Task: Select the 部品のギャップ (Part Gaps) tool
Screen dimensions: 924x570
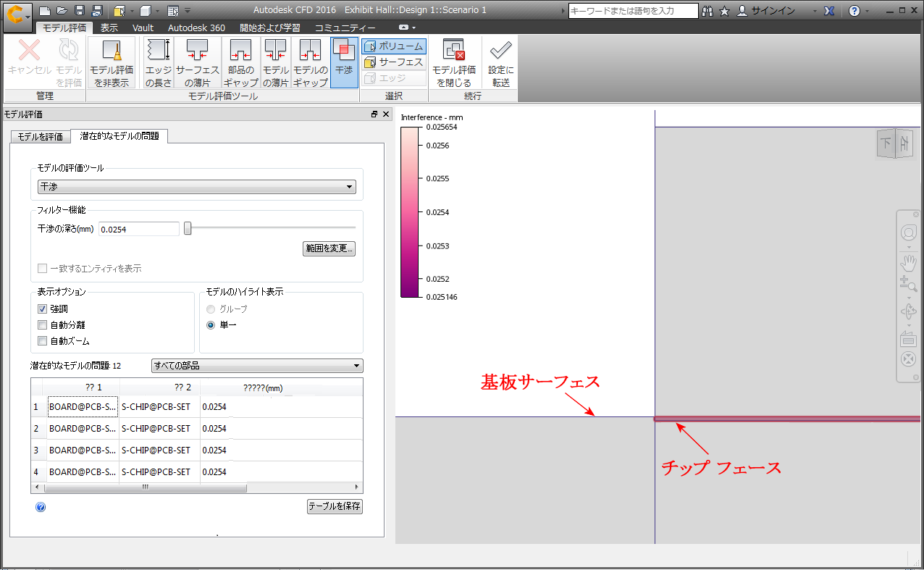Action: (x=240, y=62)
